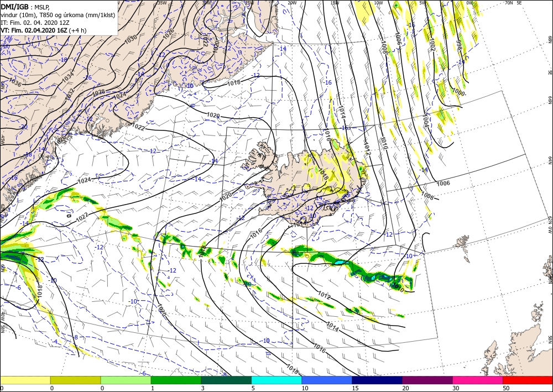Pick the cyan legend color swatch
The width and height of the screenshot is (553, 392).
point(276,380)
